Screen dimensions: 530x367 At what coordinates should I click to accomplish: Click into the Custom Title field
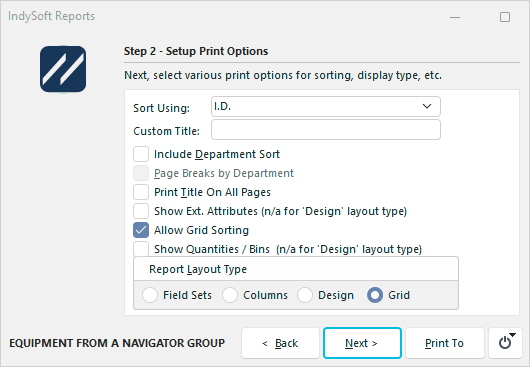[x=326, y=129]
